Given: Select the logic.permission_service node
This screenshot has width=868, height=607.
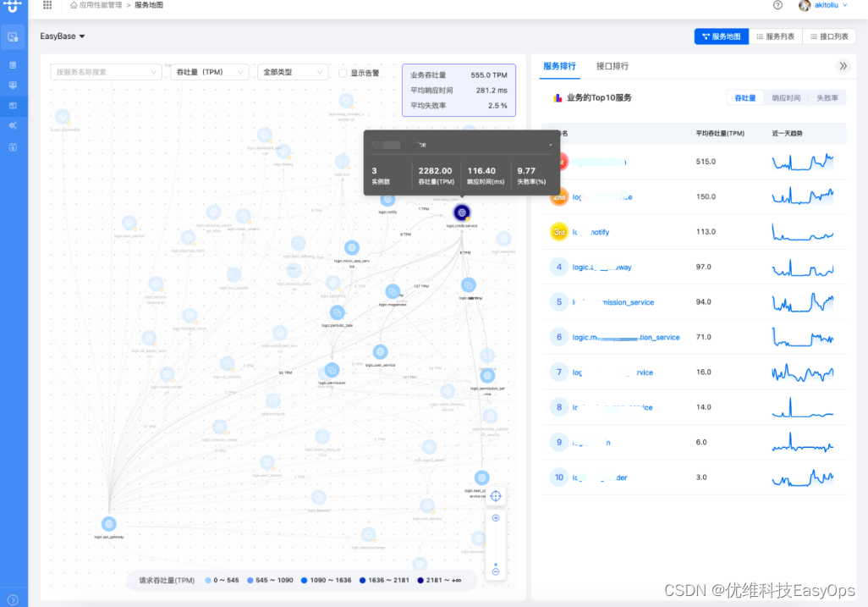Looking at the screenshot, I should click(487, 377).
